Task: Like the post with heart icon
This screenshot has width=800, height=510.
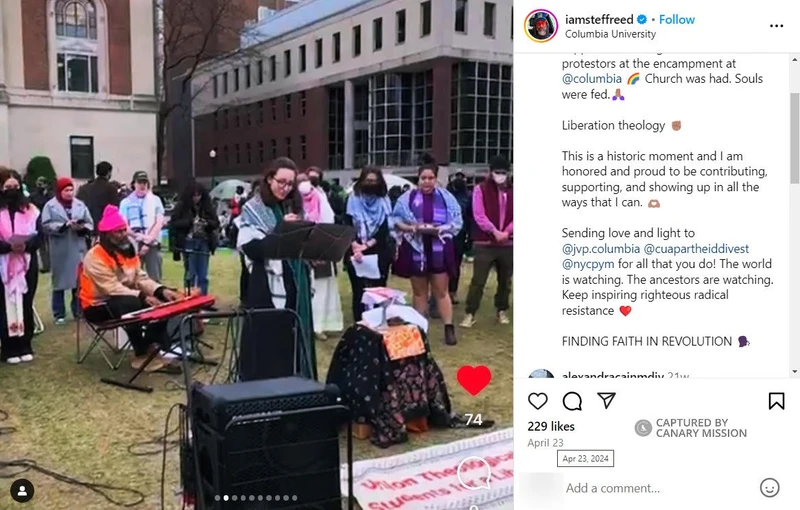Action: (537, 401)
